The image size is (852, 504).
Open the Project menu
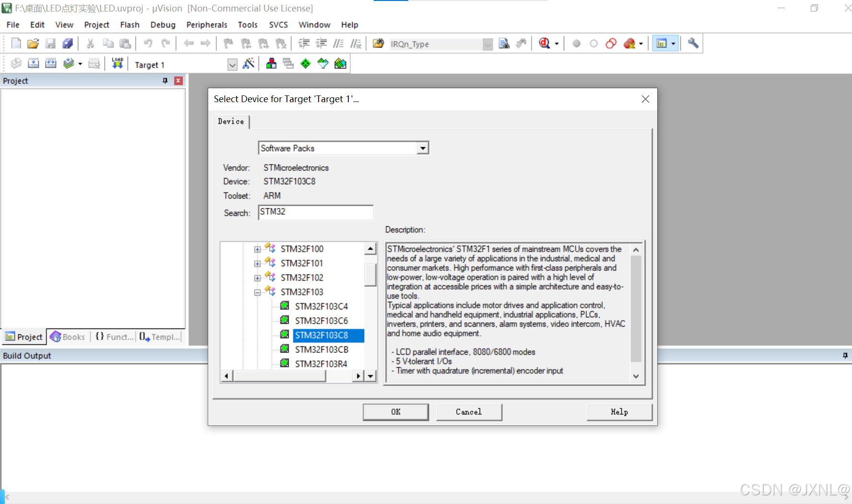click(x=96, y=24)
